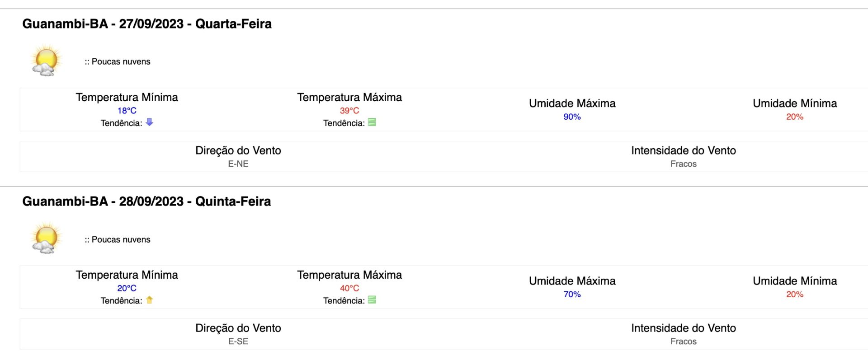Click the 20% minimum humidity for Quinta-Feira

pos(795,294)
